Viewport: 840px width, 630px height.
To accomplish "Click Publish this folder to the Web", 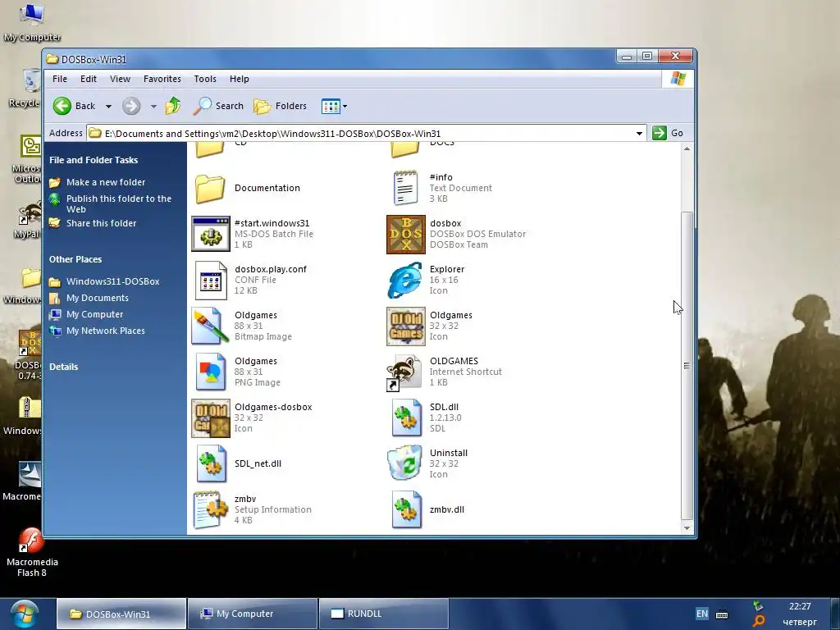I will (x=118, y=203).
